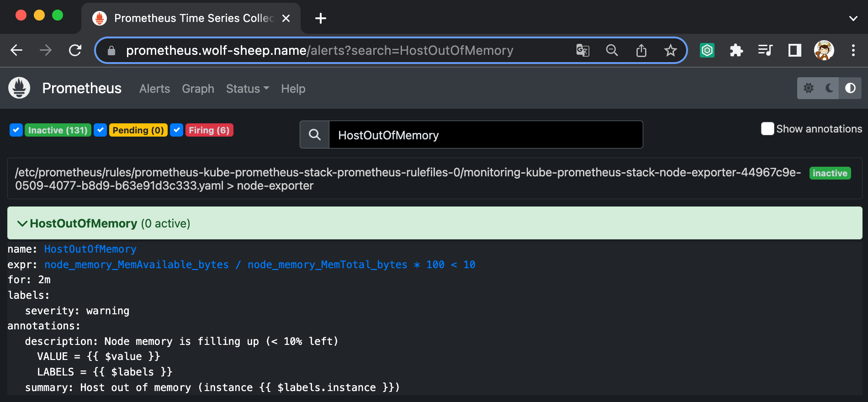The width and height of the screenshot is (868, 402).
Task: Open the tab search chevron in title bar
Action: click(853, 18)
